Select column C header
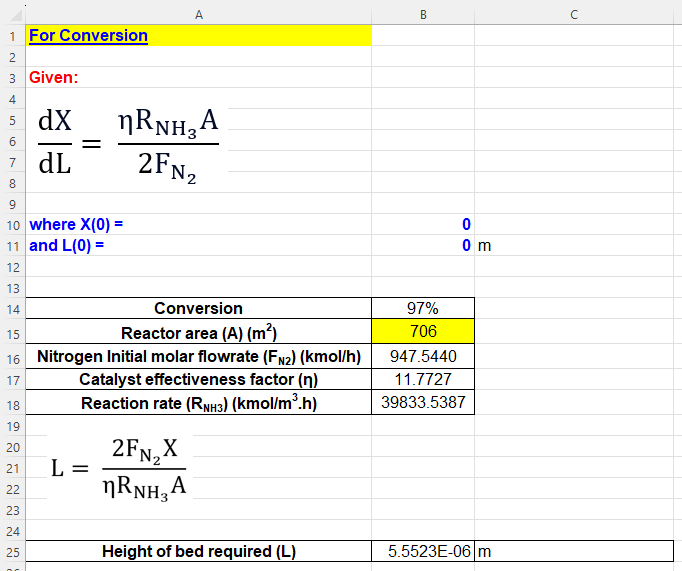This screenshot has width=682, height=571. (x=573, y=14)
